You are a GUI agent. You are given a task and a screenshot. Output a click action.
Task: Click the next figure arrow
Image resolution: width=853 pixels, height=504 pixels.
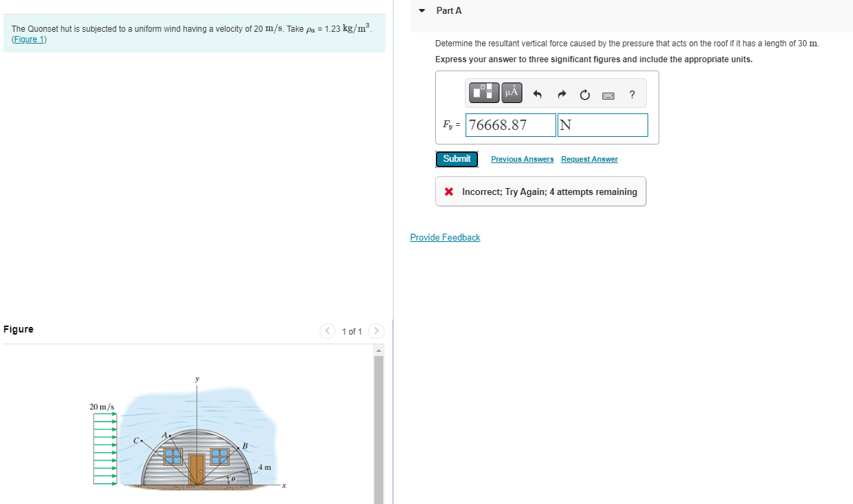(x=376, y=331)
